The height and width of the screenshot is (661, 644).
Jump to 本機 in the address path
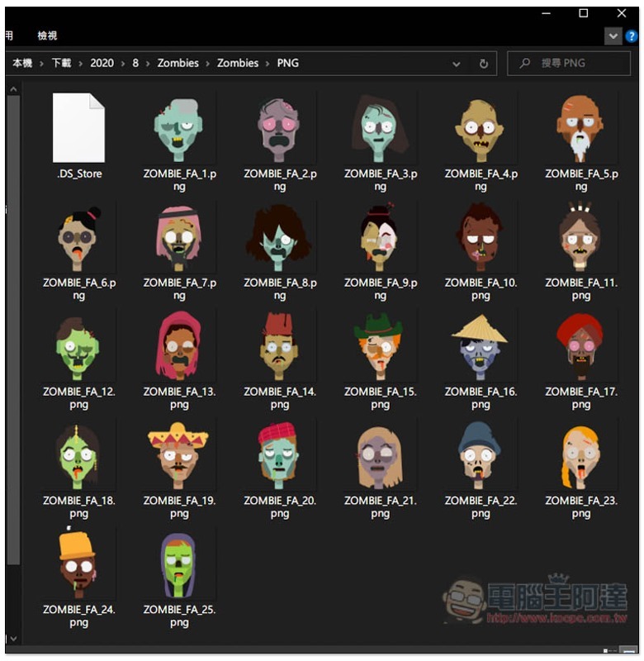[x=22, y=63]
